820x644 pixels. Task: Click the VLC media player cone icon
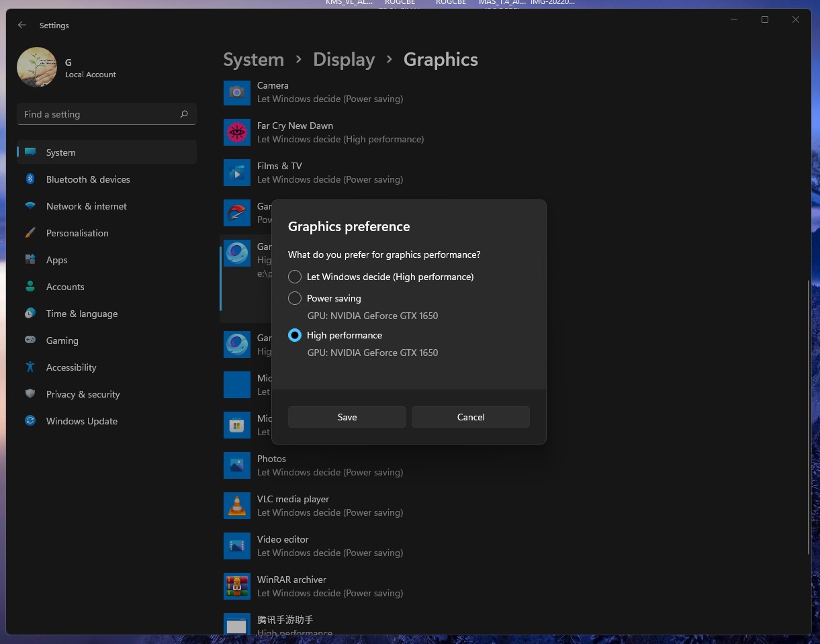click(x=236, y=506)
